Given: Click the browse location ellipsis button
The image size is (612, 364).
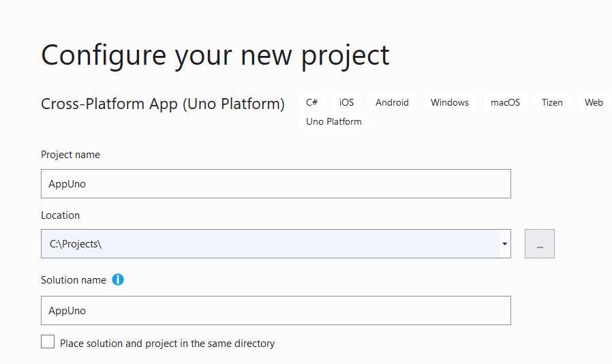Looking at the screenshot, I should (539, 244).
